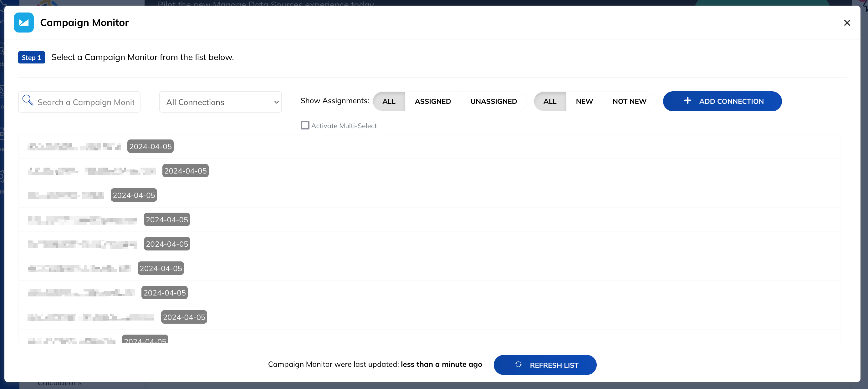868x389 pixels.
Task: Select the first list row dated 2024-04-05
Action: click(x=429, y=147)
